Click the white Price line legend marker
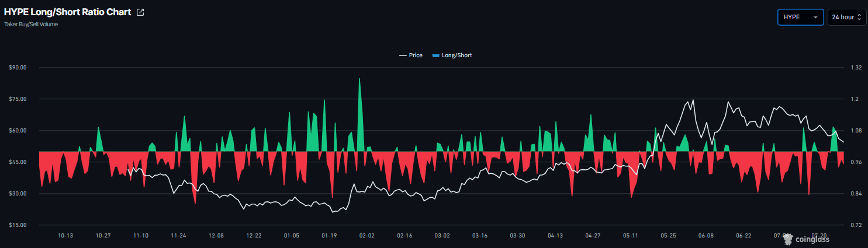 pos(403,55)
